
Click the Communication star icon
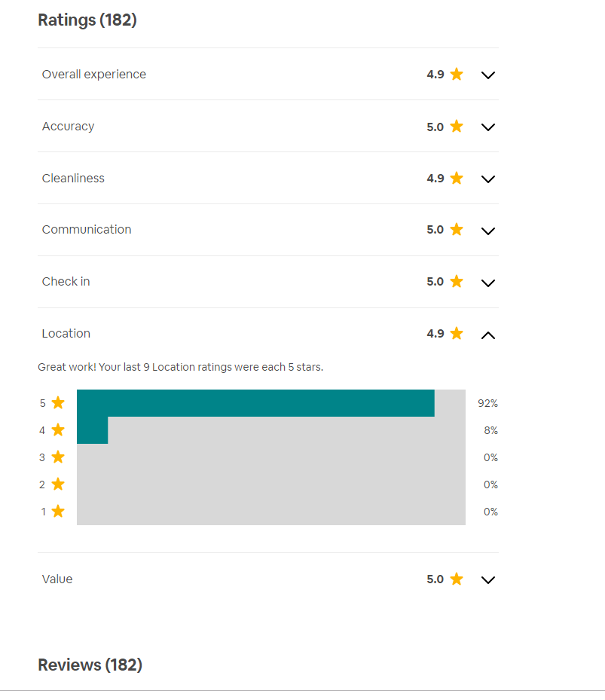(456, 230)
